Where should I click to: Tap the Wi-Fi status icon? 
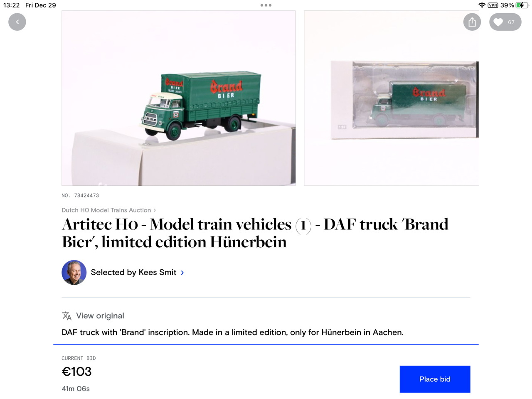pos(482,5)
